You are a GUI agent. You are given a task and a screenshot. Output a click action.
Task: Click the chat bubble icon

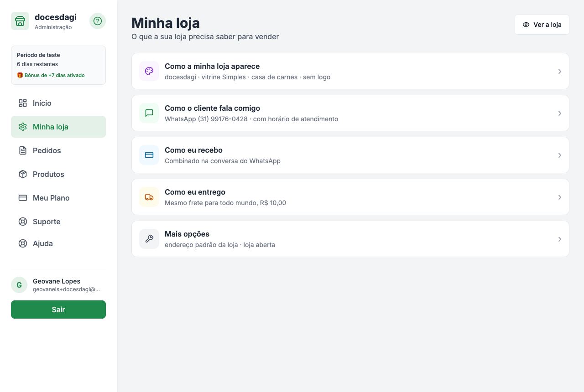(149, 113)
